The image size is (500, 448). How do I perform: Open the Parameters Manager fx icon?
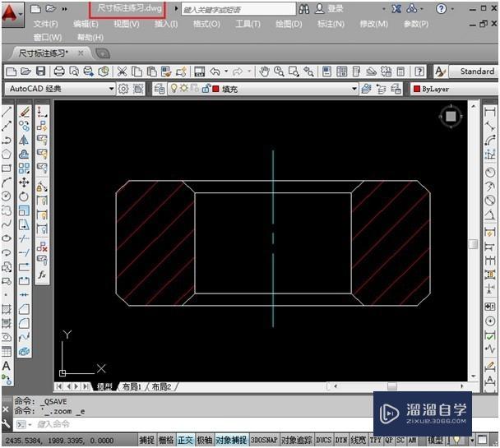pyautogui.click(x=42, y=275)
